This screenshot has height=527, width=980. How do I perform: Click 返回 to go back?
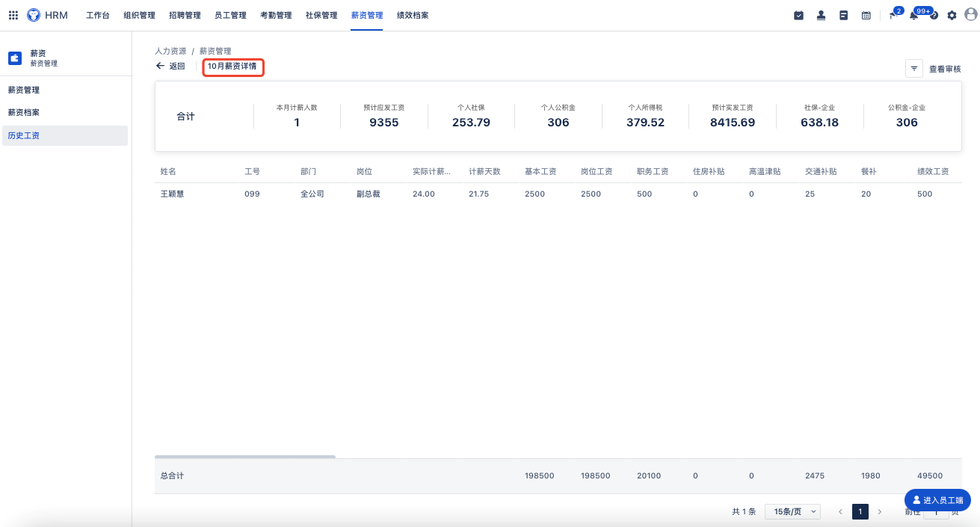coord(177,66)
